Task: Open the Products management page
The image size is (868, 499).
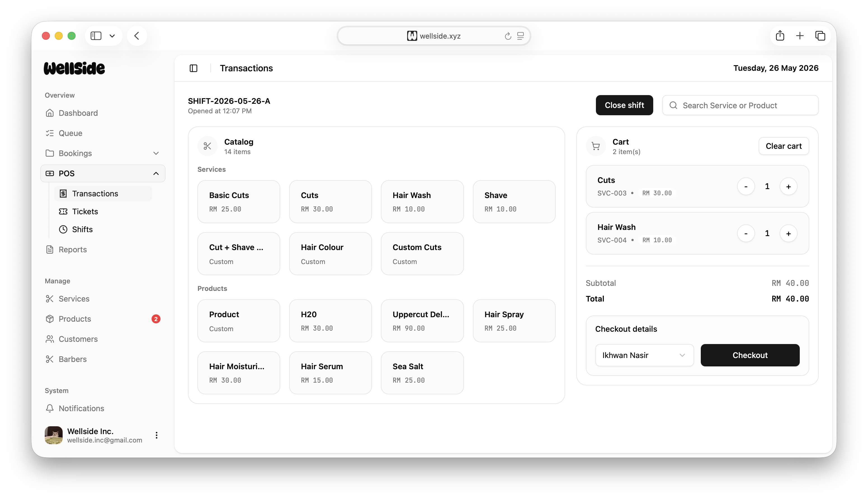Action: pos(103,319)
